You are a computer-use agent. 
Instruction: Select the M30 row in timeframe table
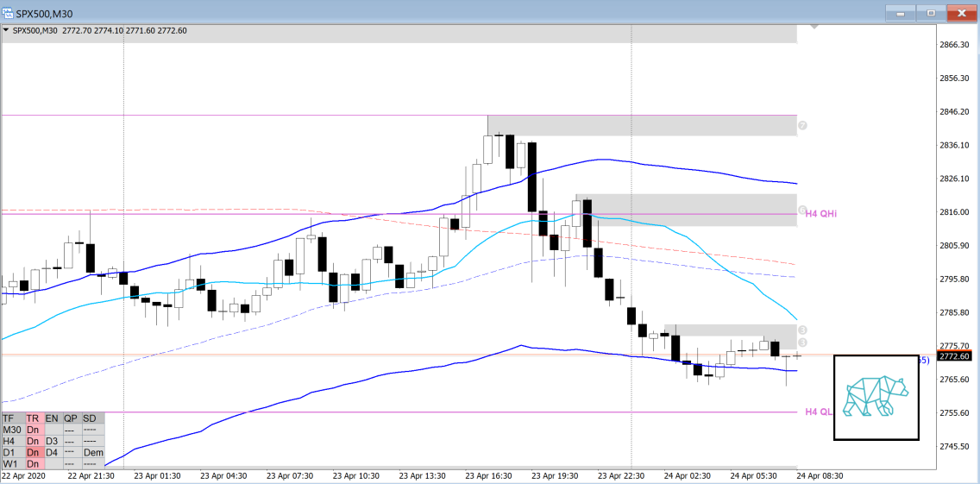[x=12, y=429]
